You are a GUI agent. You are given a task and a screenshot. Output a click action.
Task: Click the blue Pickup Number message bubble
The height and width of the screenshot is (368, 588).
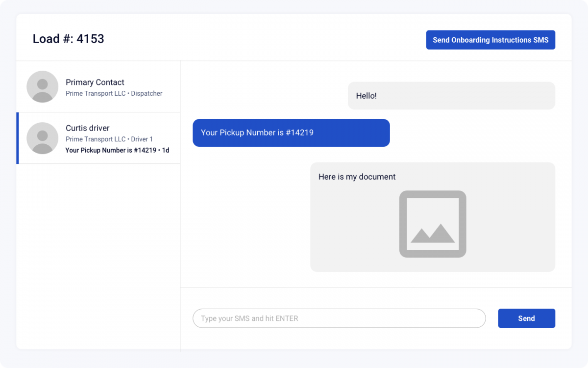[x=291, y=132]
